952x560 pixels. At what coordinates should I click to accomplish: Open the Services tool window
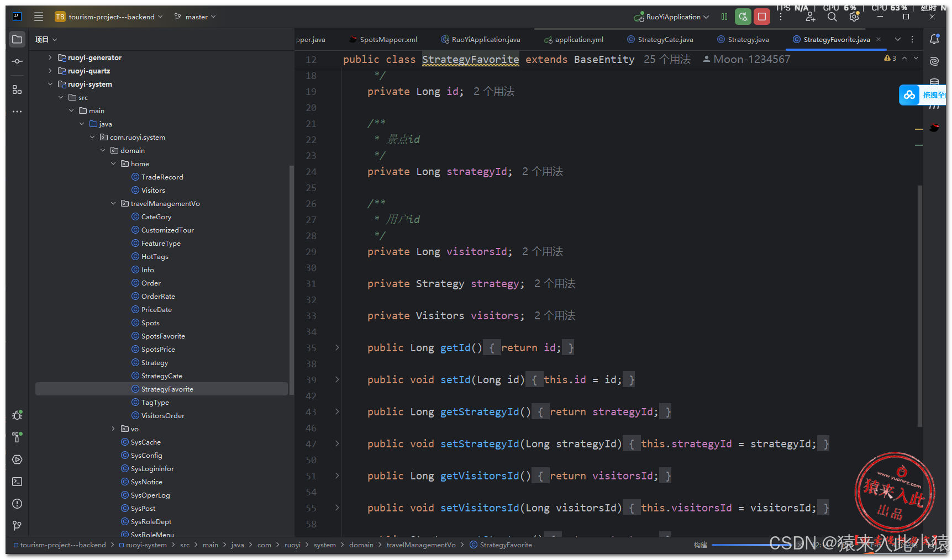[x=17, y=459]
